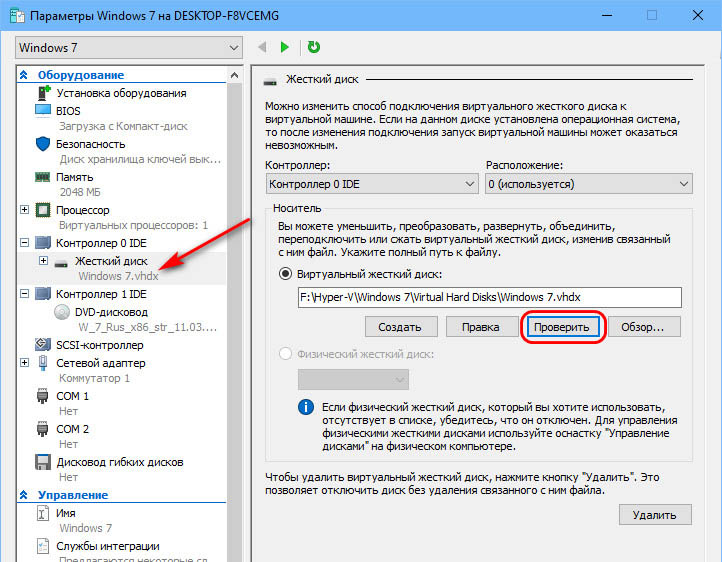
Task: Open the Windows 7 virtual machine dropdown
Action: pos(129,48)
